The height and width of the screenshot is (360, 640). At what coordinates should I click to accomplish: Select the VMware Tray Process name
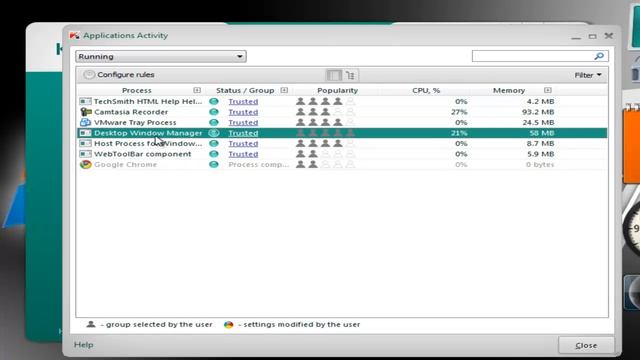coord(135,122)
